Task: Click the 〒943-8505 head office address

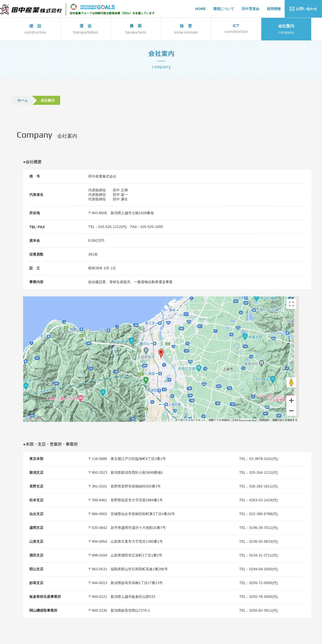Action: point(121,213)
